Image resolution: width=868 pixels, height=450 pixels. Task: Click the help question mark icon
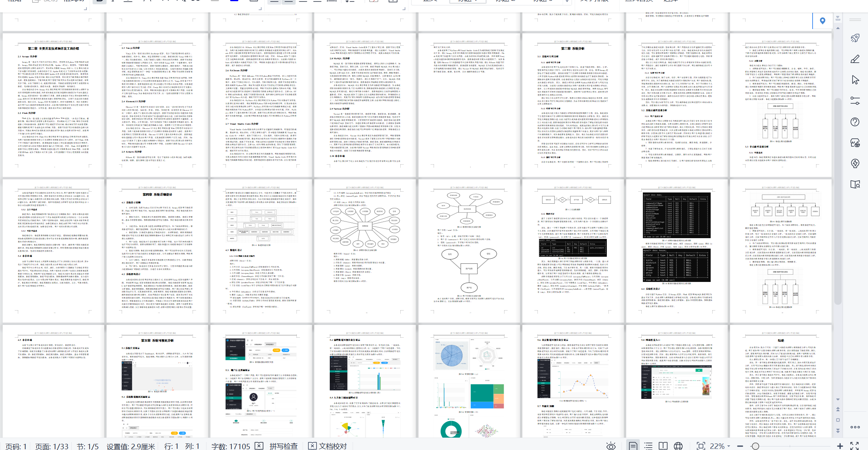pos(855,122)
